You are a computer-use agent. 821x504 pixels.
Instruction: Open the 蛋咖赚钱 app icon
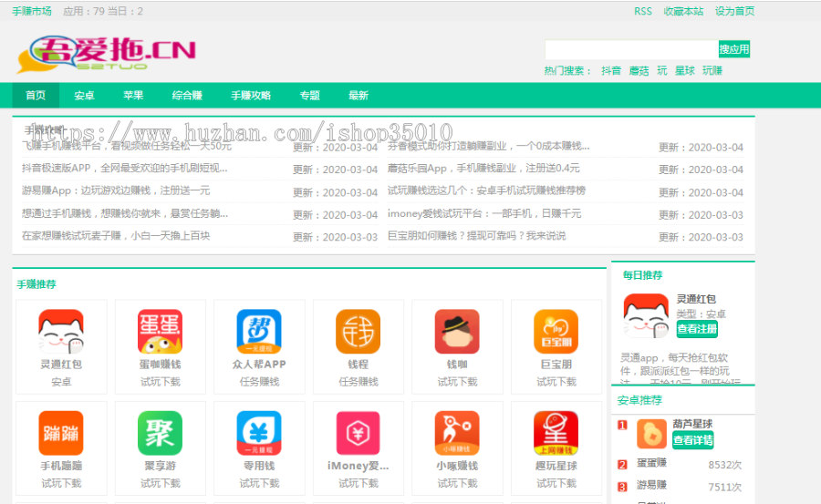point(160,331)
